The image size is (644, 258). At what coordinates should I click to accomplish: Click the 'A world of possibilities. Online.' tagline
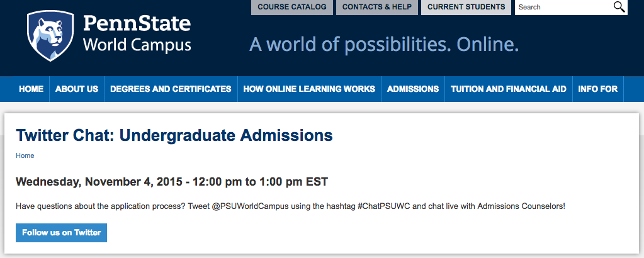pyautogui.click(x=384, y=45)
